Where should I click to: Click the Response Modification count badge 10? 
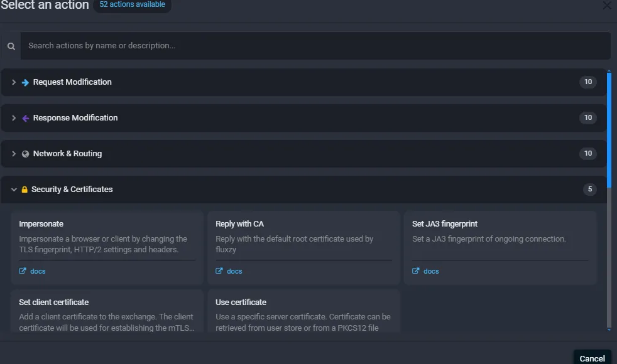588,117
